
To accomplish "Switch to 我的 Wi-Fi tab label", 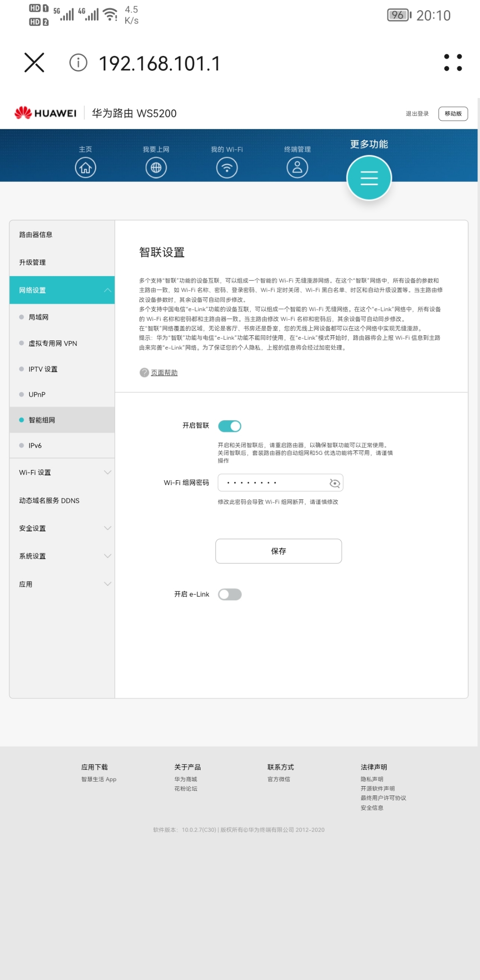I will (227, 149).
